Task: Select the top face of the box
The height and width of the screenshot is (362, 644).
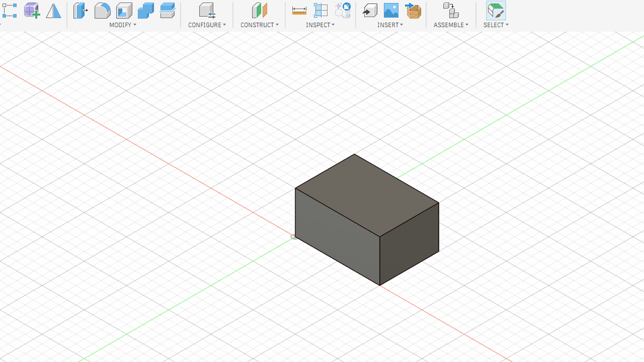Action: point(367,195)
